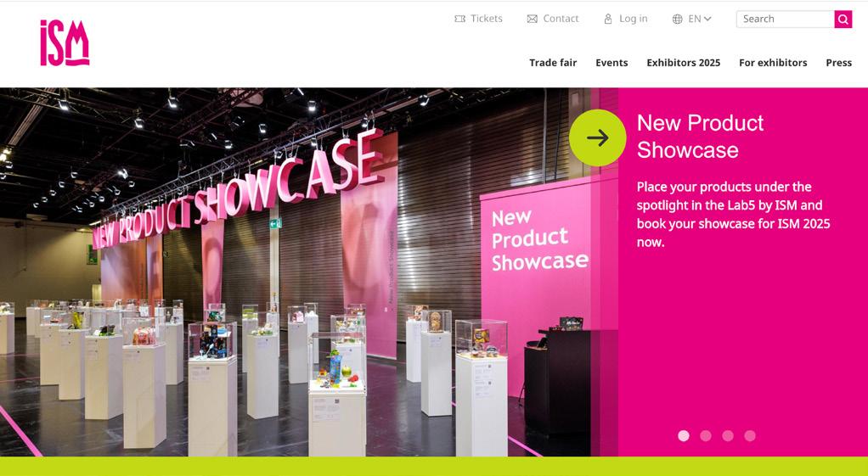
Task: Select the second carousel dot
Action: pyautogui.click(x=706, y=435)
